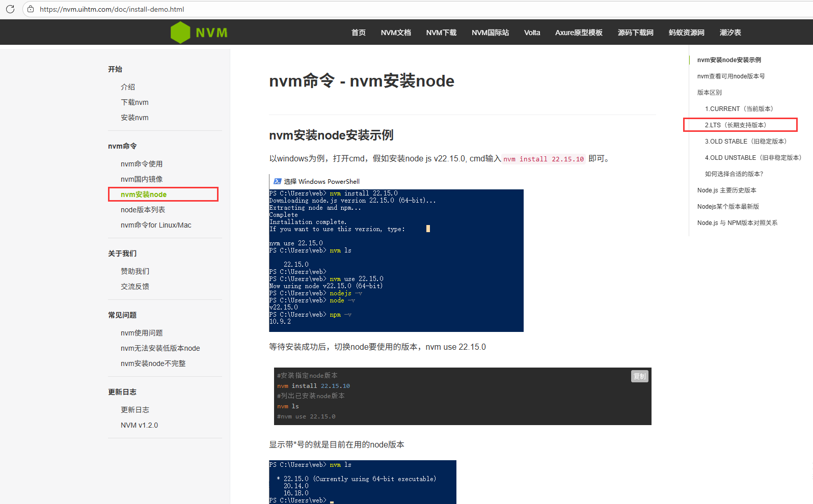The height and width of the screenshot is (504, 813).
Task: Open the 源码下载网 nav item
Action: [635, 33]
